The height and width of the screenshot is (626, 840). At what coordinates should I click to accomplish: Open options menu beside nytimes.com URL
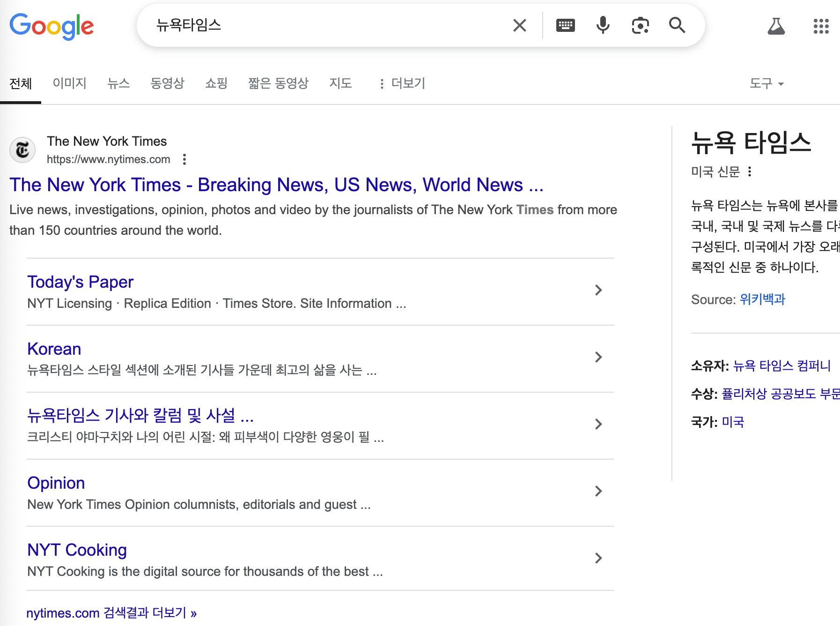point(184,159)
